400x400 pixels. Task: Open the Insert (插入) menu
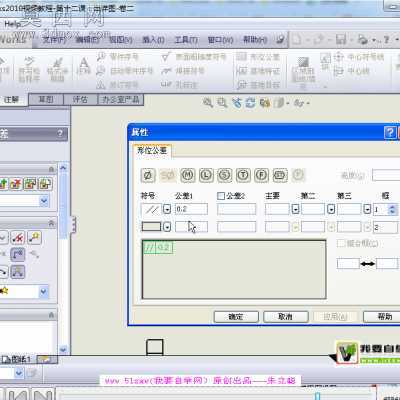pyautogui.click(x=153, y=40)
